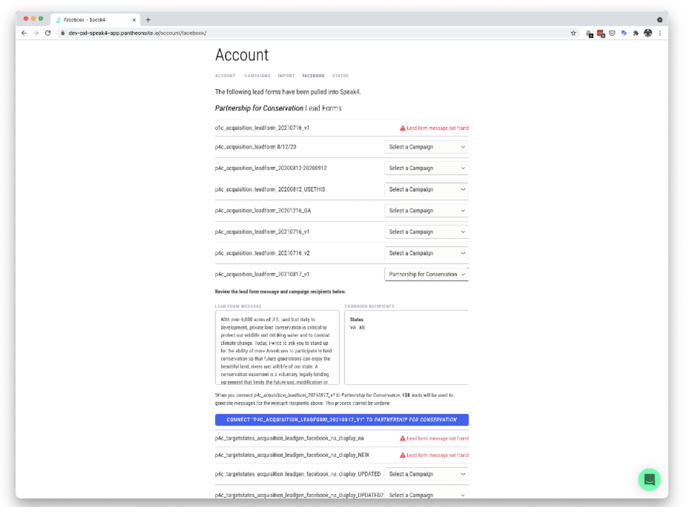Open the browser extensions puzzle icon
This screenshot has width=688, height=507.
point(635,33)
